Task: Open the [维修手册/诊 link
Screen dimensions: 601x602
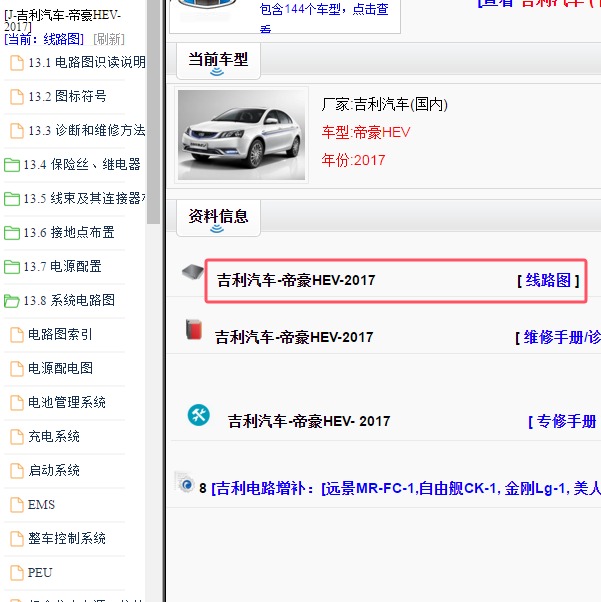Action: point(558,337)
